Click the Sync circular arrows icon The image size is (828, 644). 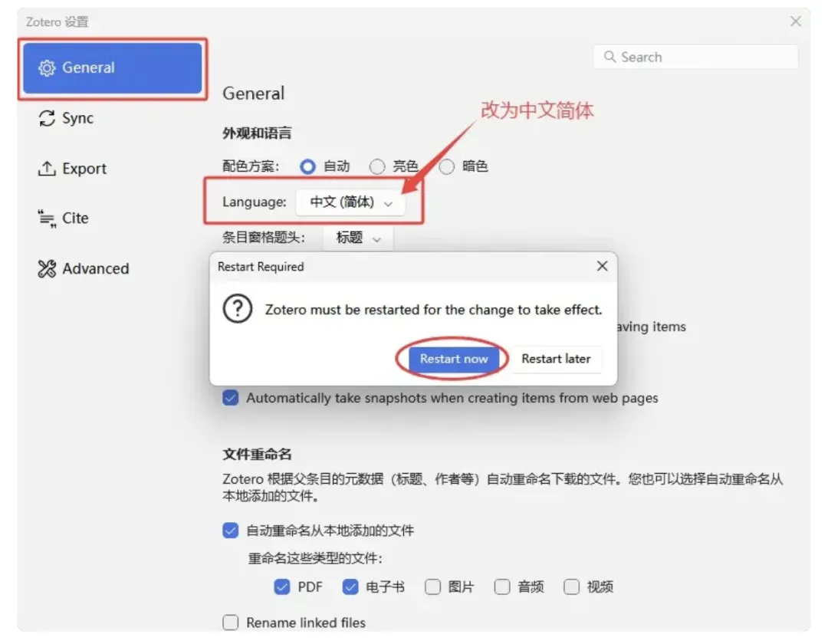(x=47, y=118)
